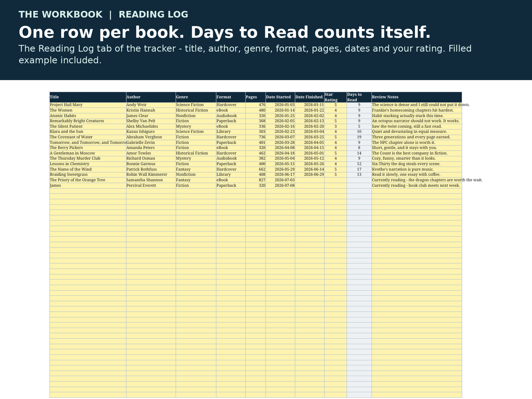Select the Days to Read value 17
532x399 pixels.
click(x=359, y=169)
